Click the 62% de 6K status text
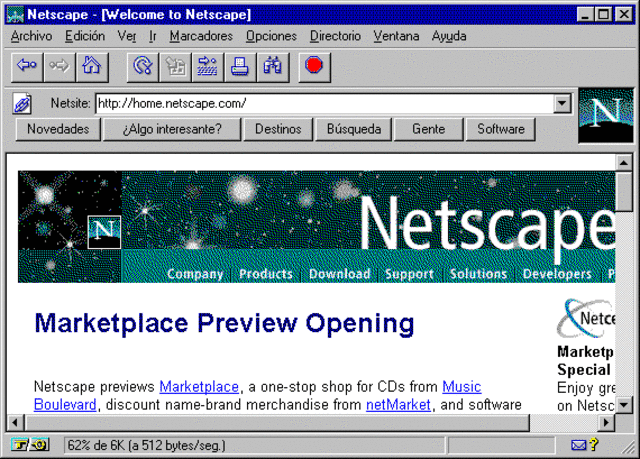640x459 pixels. coord(146,445)
